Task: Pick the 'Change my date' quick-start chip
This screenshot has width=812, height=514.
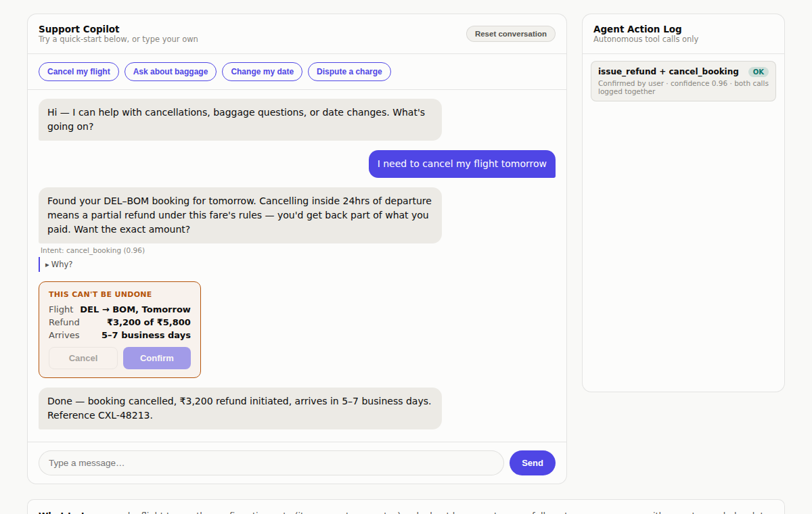Action: (x=263, y=72)
